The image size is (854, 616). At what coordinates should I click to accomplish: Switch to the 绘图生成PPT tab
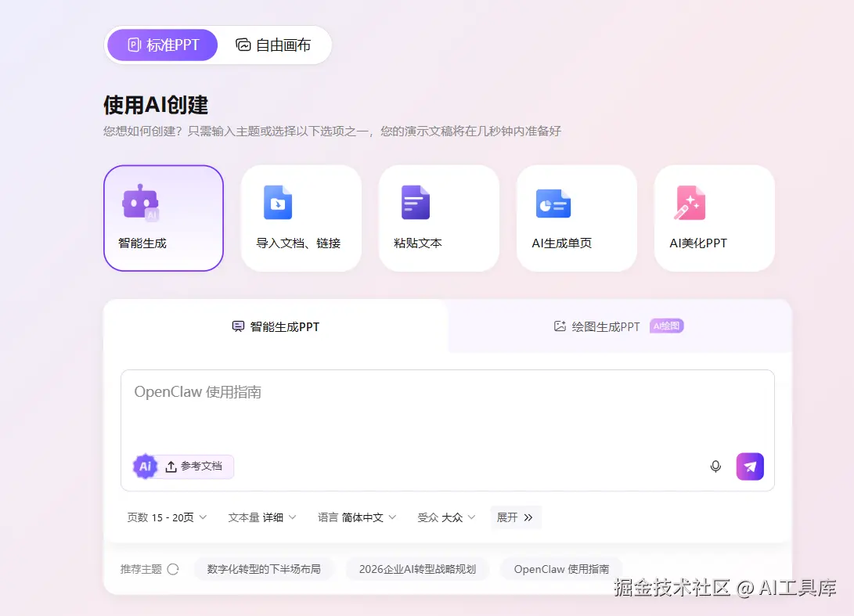pos(619,327)
